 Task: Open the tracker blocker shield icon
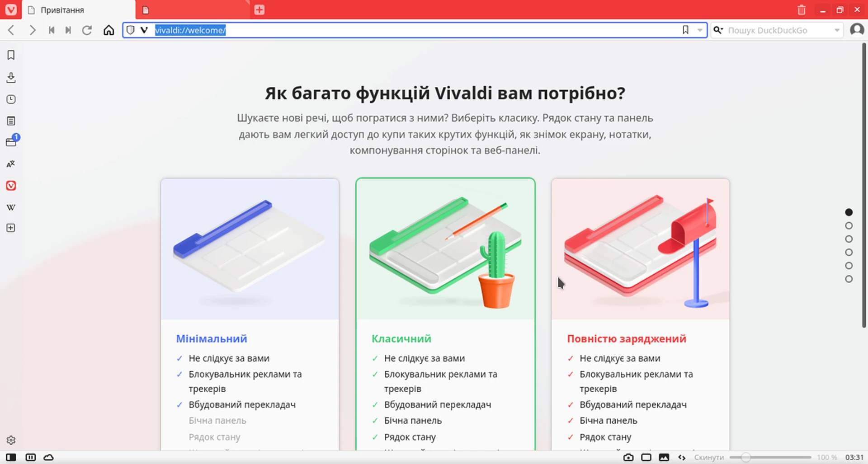point(131,30)
